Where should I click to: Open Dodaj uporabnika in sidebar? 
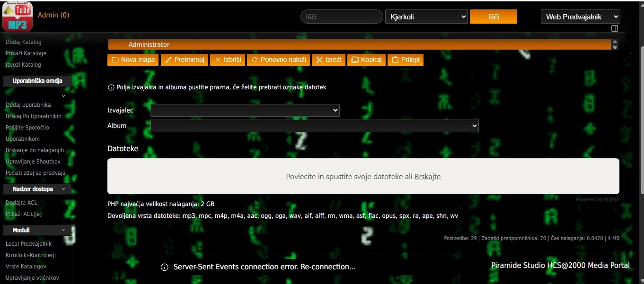coord(28,105)
